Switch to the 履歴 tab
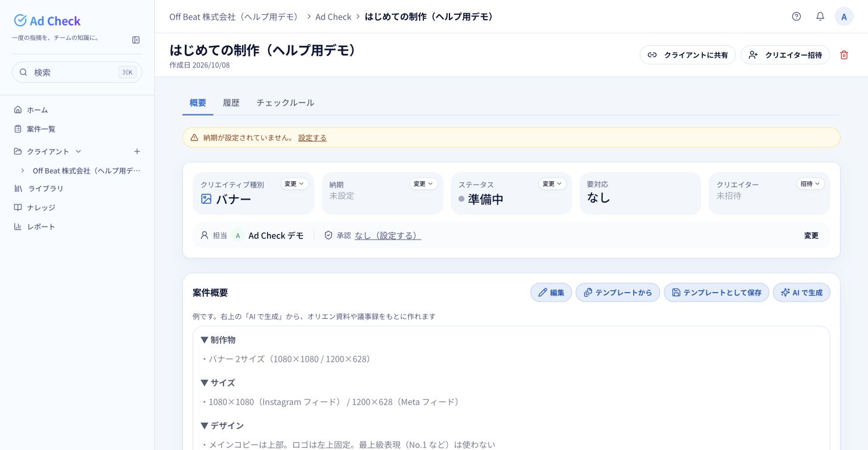The image size is (868, 450). [231, 103]
